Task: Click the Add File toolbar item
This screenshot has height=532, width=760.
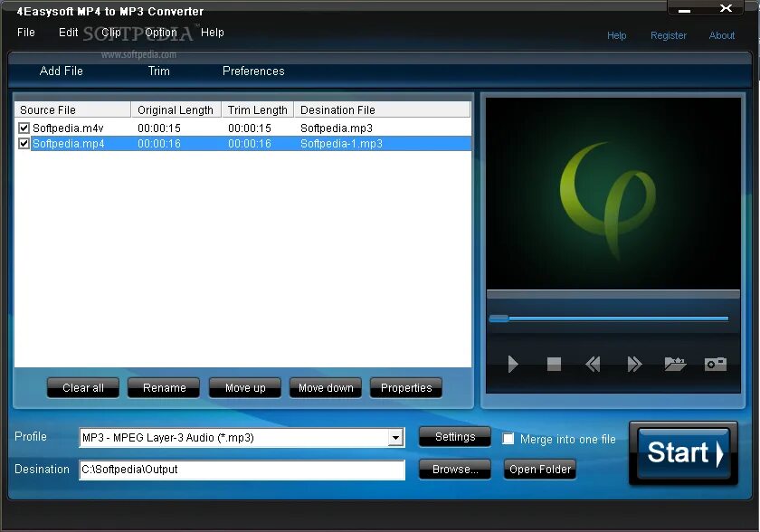Action: click(62, 71)
